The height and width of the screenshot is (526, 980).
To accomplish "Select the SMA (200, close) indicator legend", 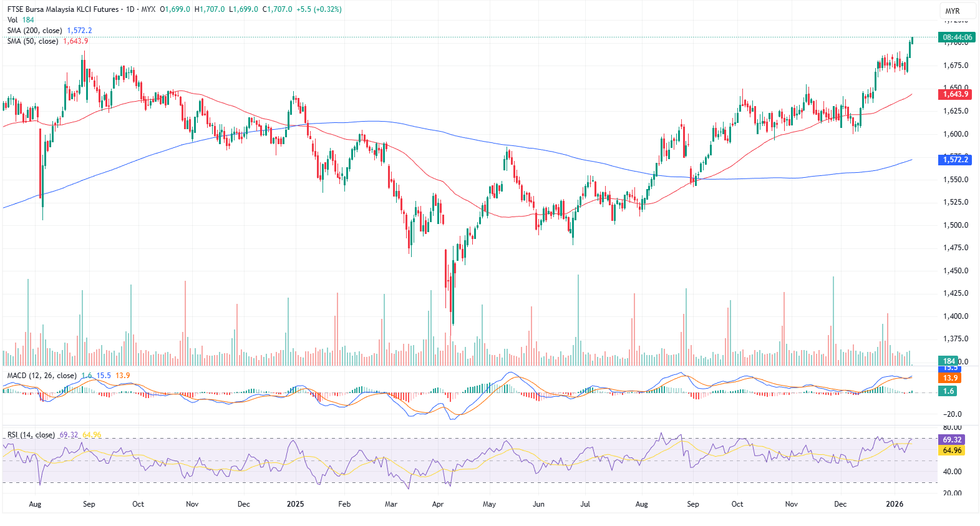I will [x=35, y=31].
